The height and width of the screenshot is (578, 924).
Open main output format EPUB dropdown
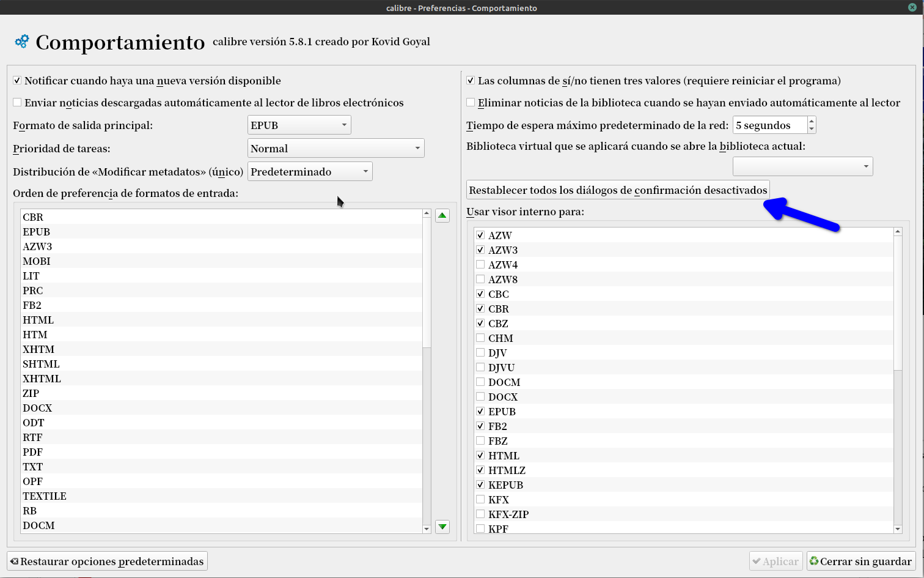299,125
